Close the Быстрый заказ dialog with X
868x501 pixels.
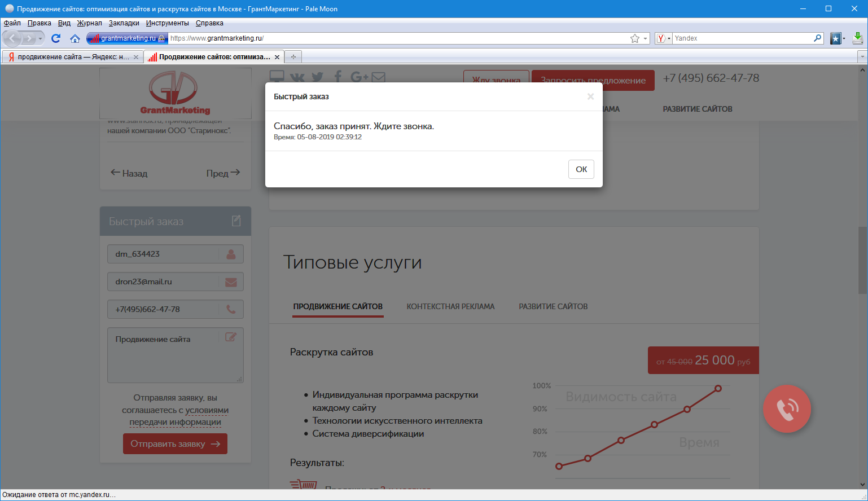point(590,96)
